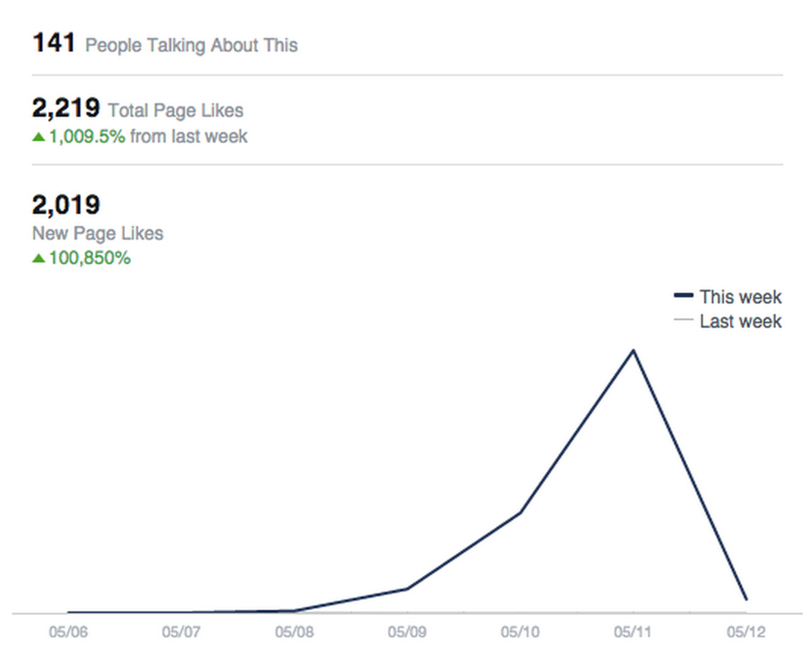Select the This week legend label
The image size is (812, 663).
(740, 297)
